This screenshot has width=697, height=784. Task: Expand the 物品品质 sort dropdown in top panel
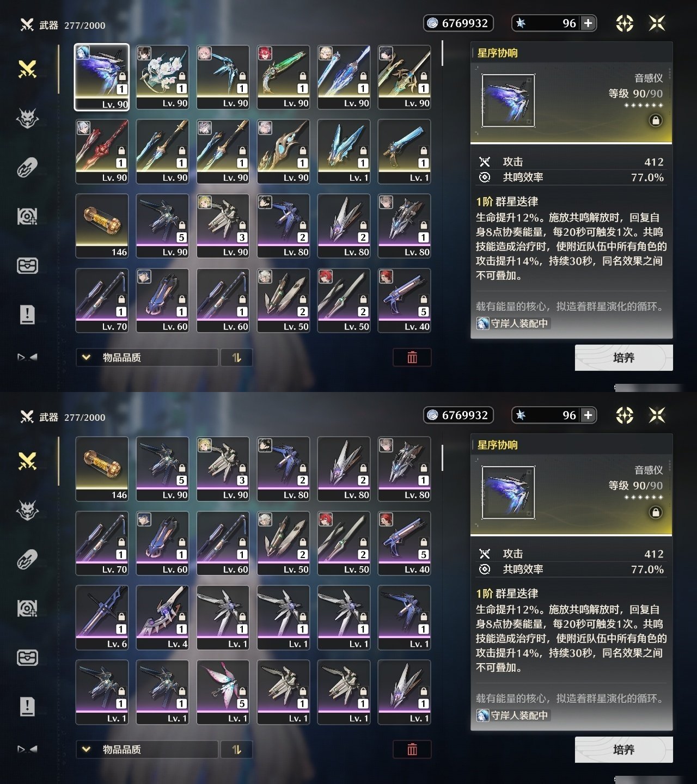point(147,357)
